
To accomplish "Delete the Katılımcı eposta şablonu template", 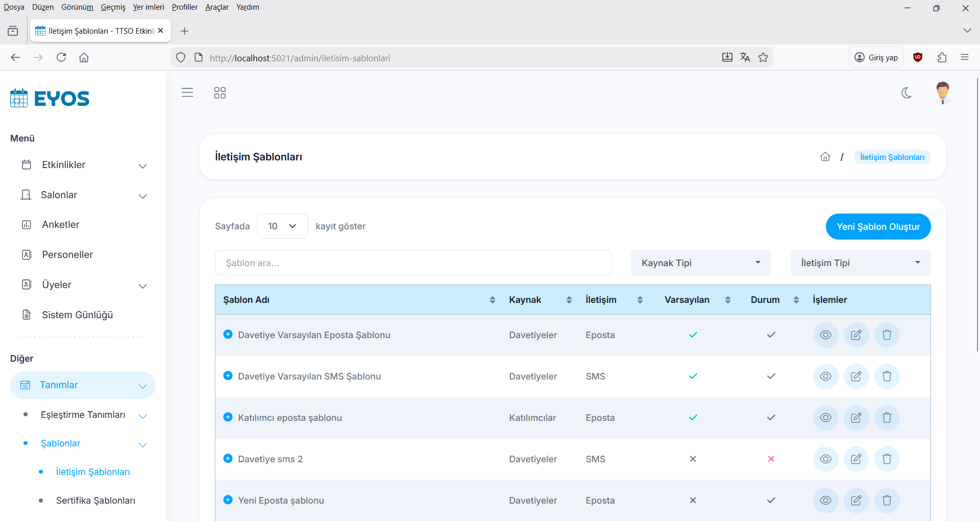I will [887, 418].
